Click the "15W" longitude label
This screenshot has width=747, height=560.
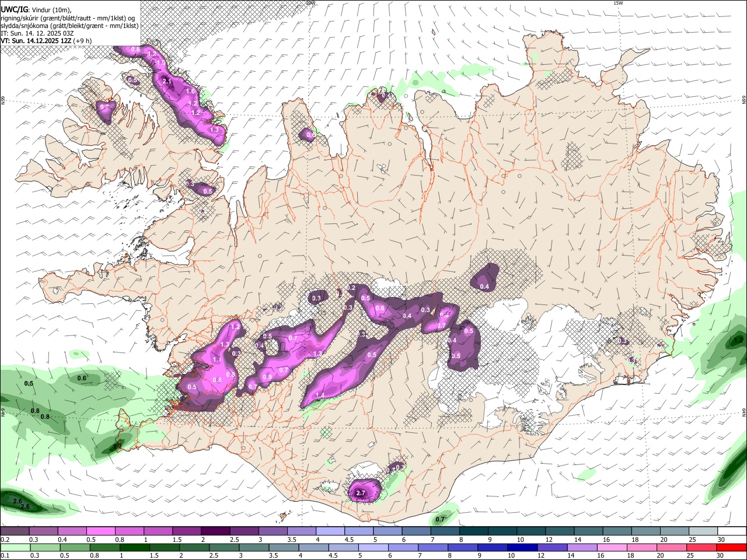click(x=618, y=3)
